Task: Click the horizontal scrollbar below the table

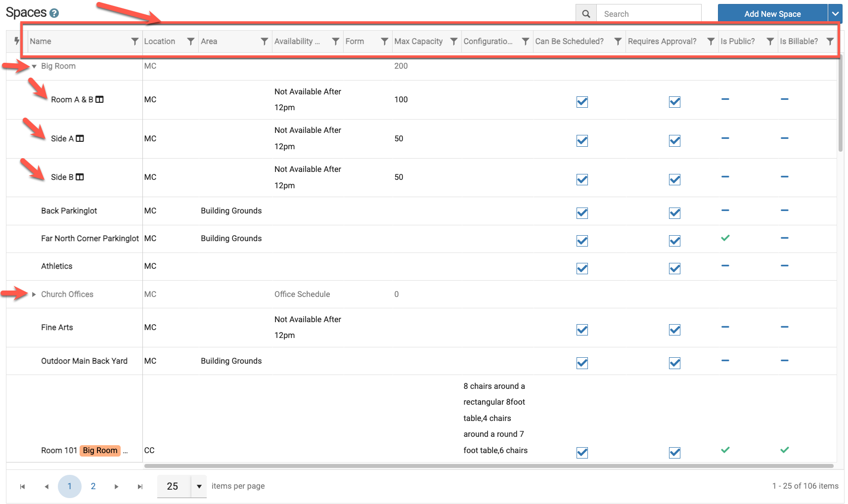Action: 489,466
